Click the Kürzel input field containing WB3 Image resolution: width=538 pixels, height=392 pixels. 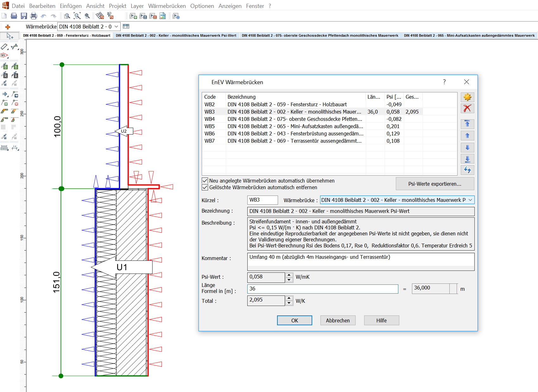click(263, 200)
